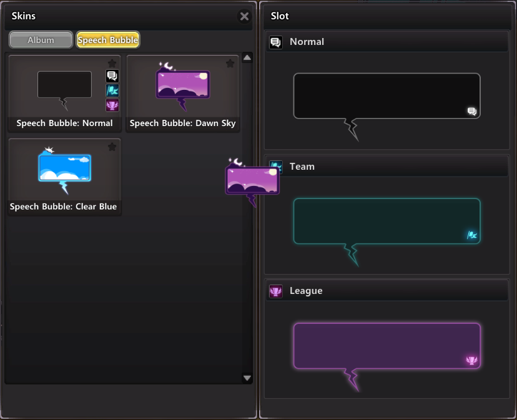The height and width of the screenshot is (420, 517).
Task: Close the Skins panel
Action: [244, 17]
